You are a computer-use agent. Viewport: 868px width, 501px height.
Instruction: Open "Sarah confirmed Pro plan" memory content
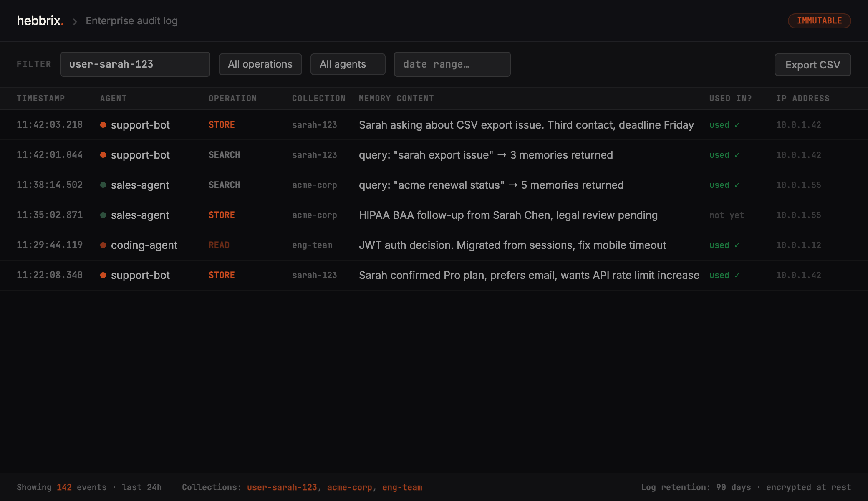529,275
